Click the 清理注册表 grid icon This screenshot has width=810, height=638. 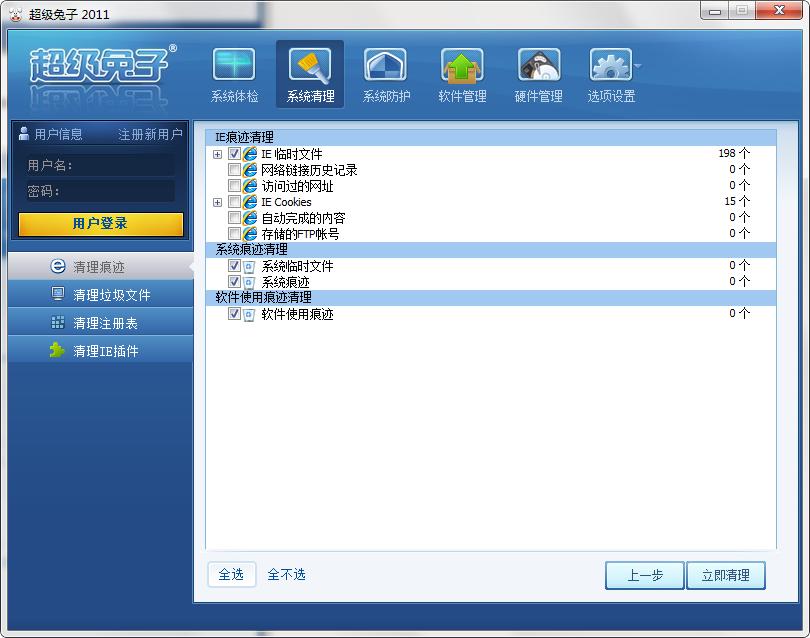click(57, 323)
